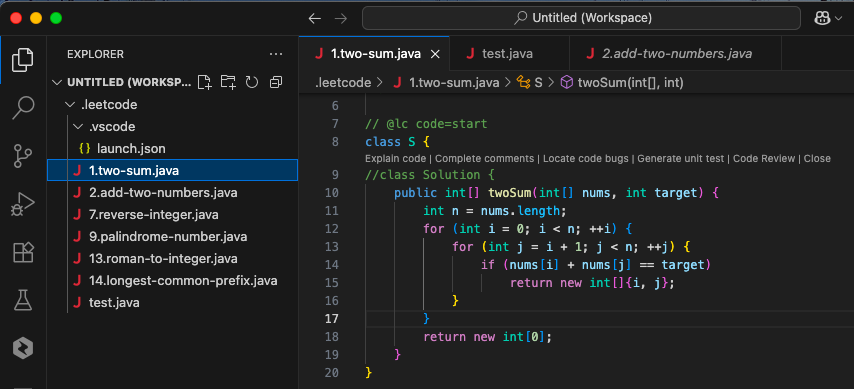Click the Complete comments code lens
Viewport: 854px width, 389px height.
(484, 159)
